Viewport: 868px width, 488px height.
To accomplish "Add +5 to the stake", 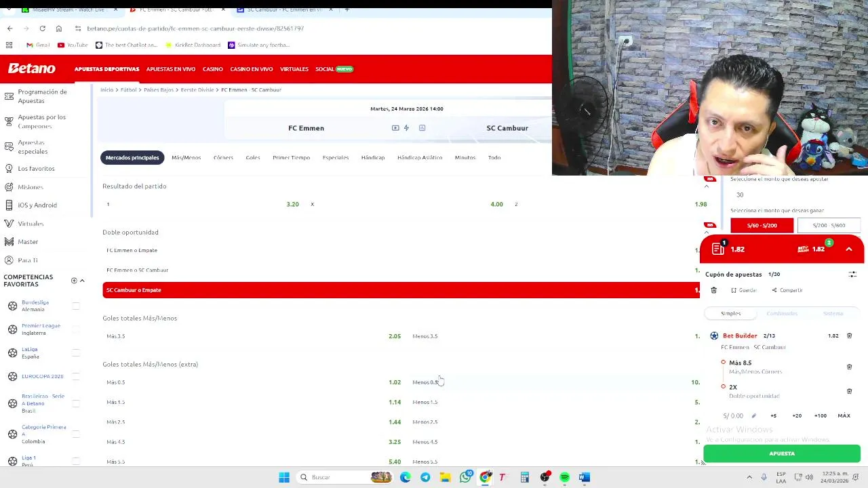I will click(x=773, y=415).
